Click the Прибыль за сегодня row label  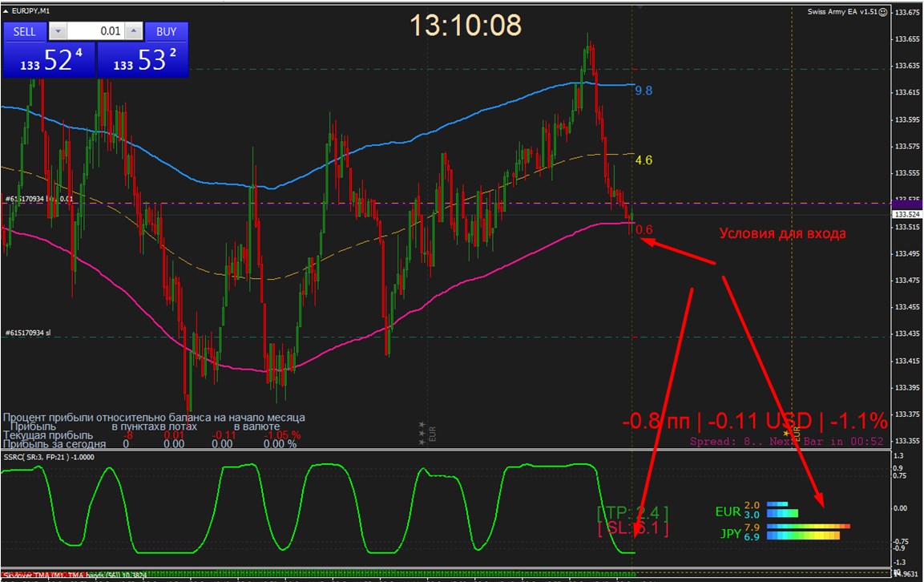(x=54, y=444)
